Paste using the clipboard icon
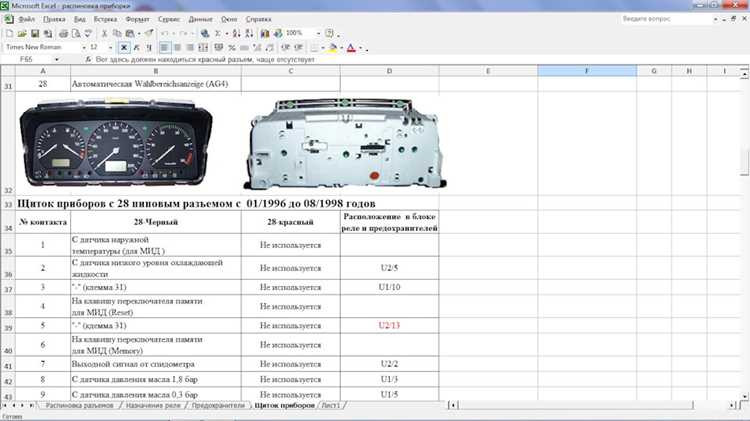This screenshot has width=750, height=421. (x=130, y=33)
